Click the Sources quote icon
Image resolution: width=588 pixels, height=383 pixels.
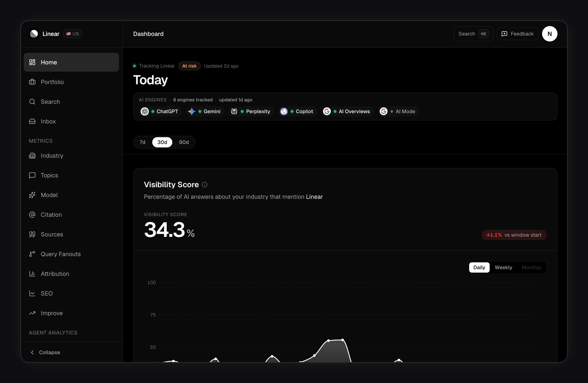point(32,234)
